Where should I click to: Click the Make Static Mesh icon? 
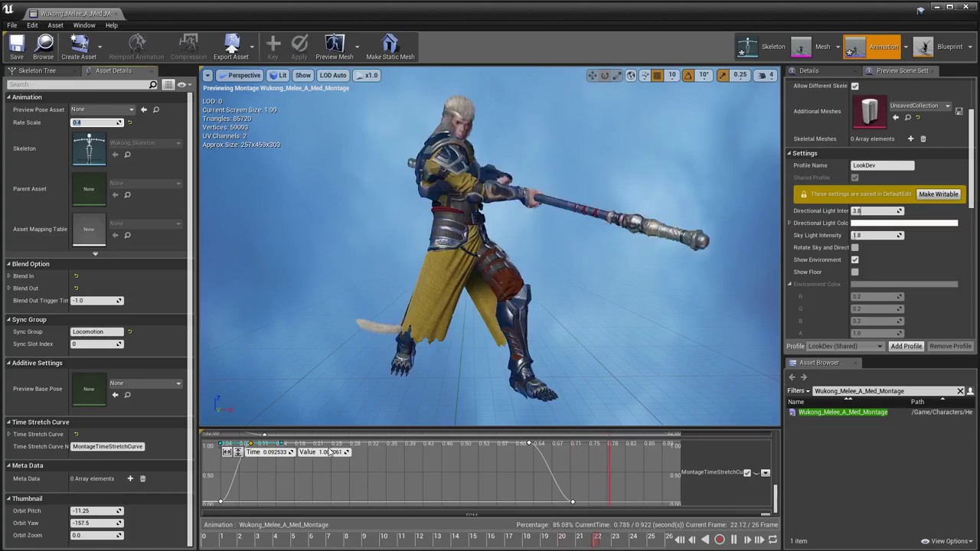pyautogui.click(x=390, y=47)
